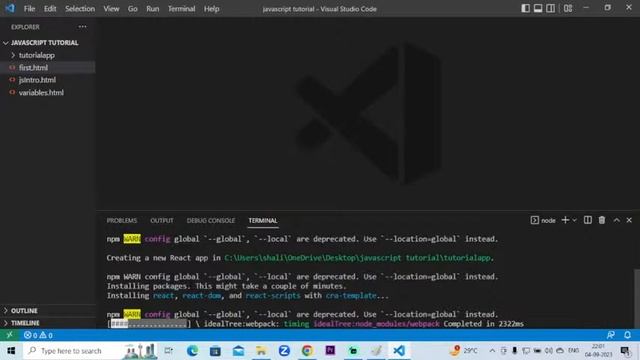Click the variables.html file icon
Screen dimensions: 640x360
tap(12, 93)
